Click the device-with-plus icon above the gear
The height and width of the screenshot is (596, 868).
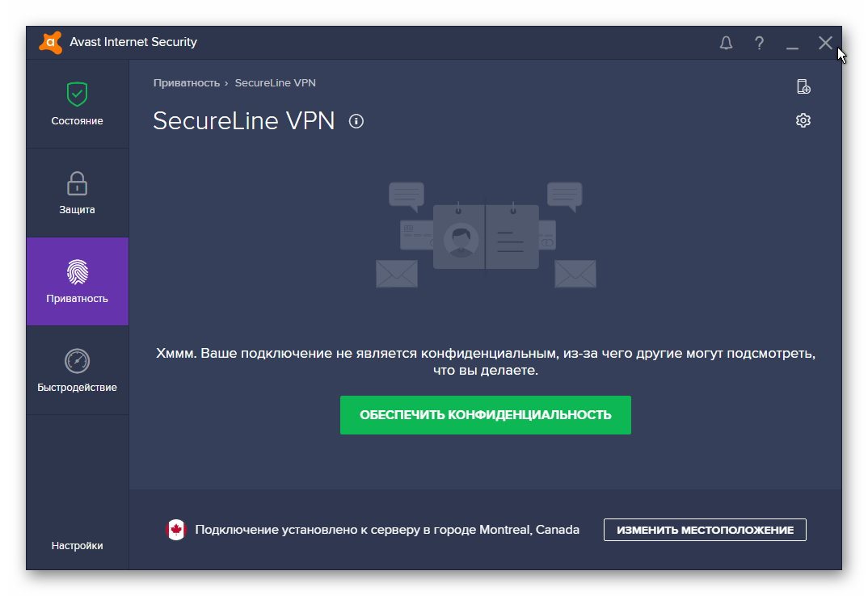803,87
